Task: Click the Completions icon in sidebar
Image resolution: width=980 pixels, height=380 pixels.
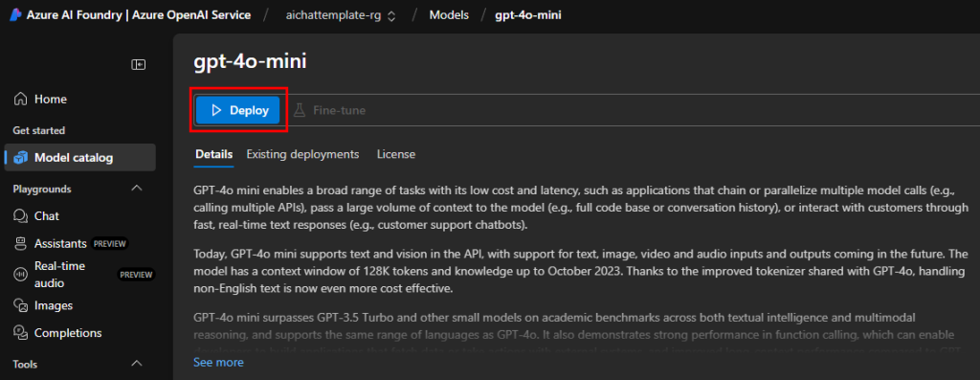Action: (x=21, y=333)
